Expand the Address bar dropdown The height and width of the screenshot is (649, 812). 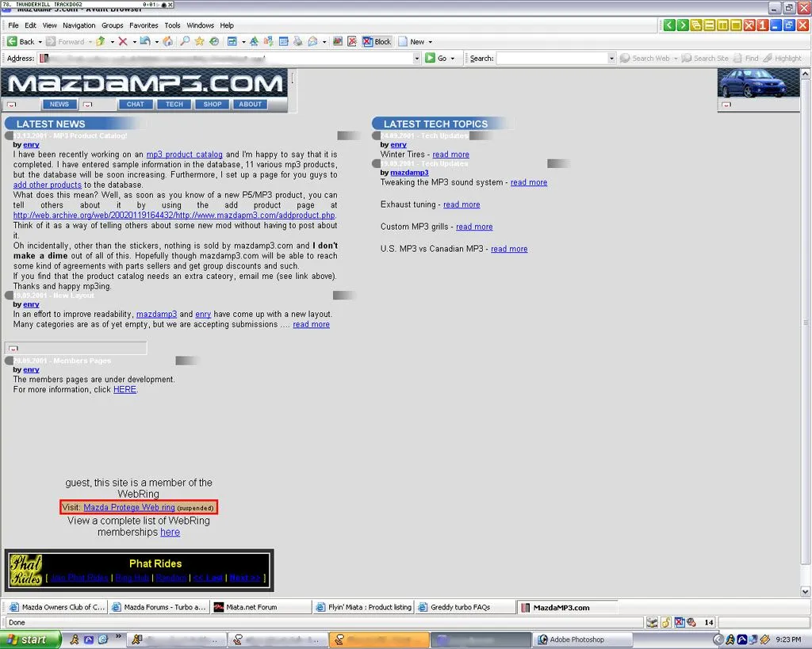click(416, 57)
